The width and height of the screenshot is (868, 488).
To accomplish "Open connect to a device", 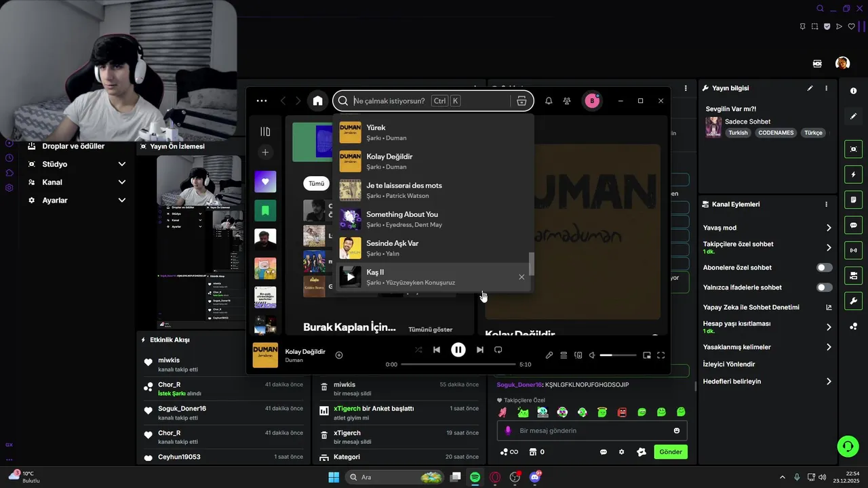I will (x=578, y=355).
